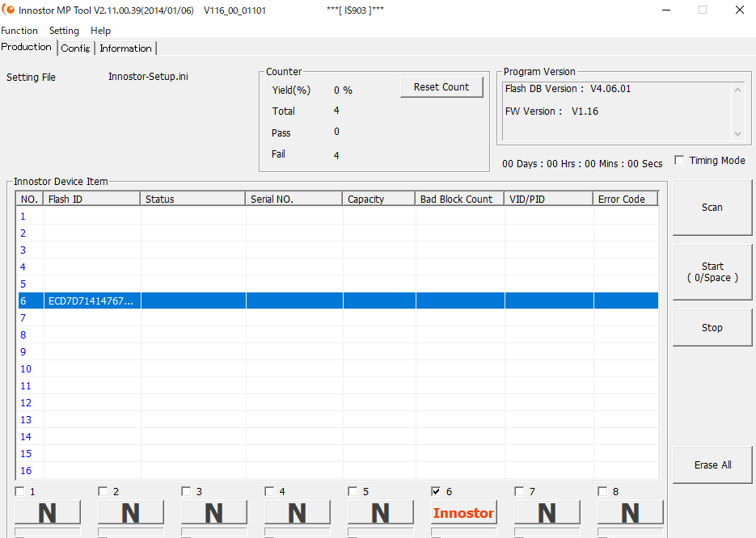Click the N status button for port 5
756x538 pixels.
pos(380,512)
